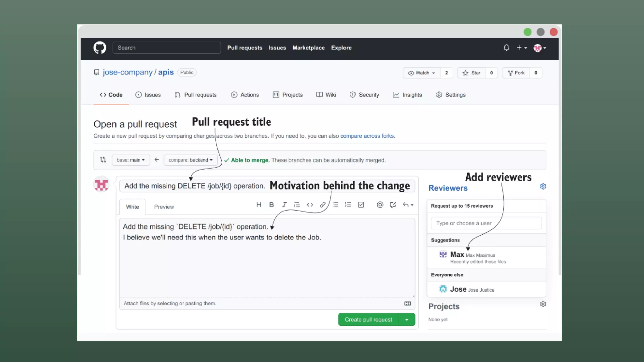This screenshot has height=362, width=644.
Task: Click the mention user @ icon
Action: tap(380, 205)
